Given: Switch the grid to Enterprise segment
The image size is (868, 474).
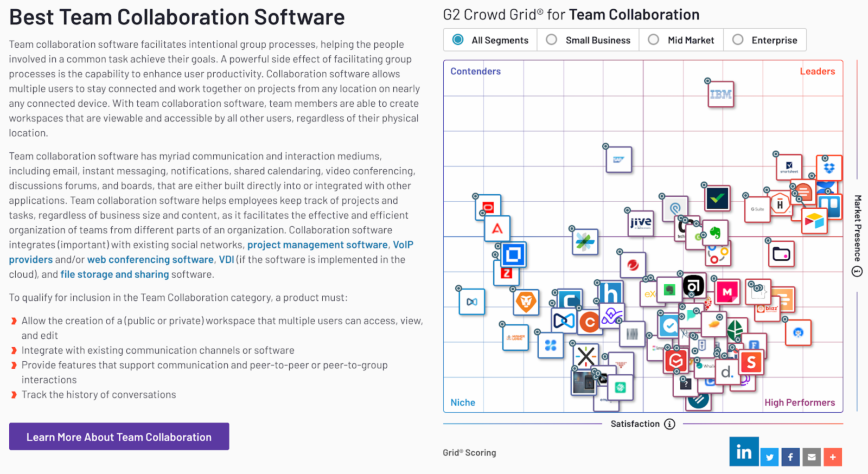Looking at the screenshot, I should (765, 40).
